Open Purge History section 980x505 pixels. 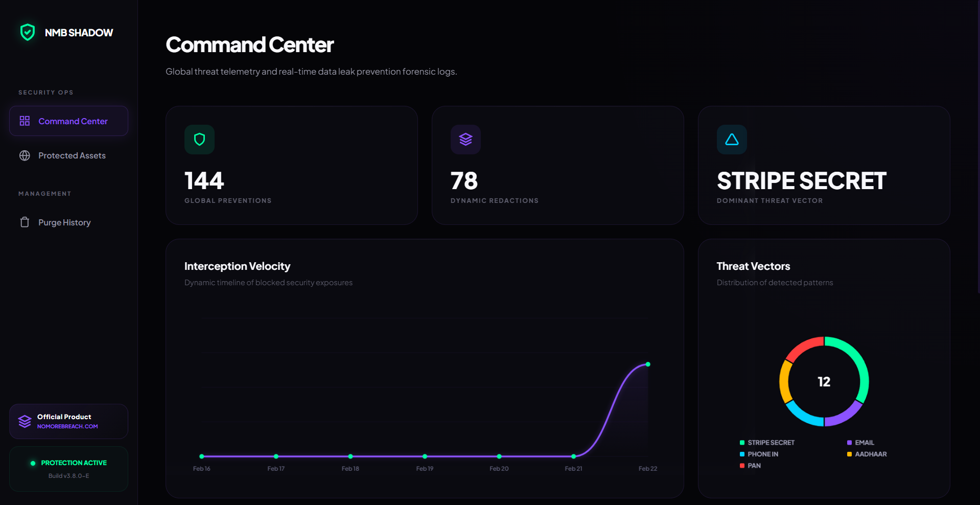tap(64, 222)
